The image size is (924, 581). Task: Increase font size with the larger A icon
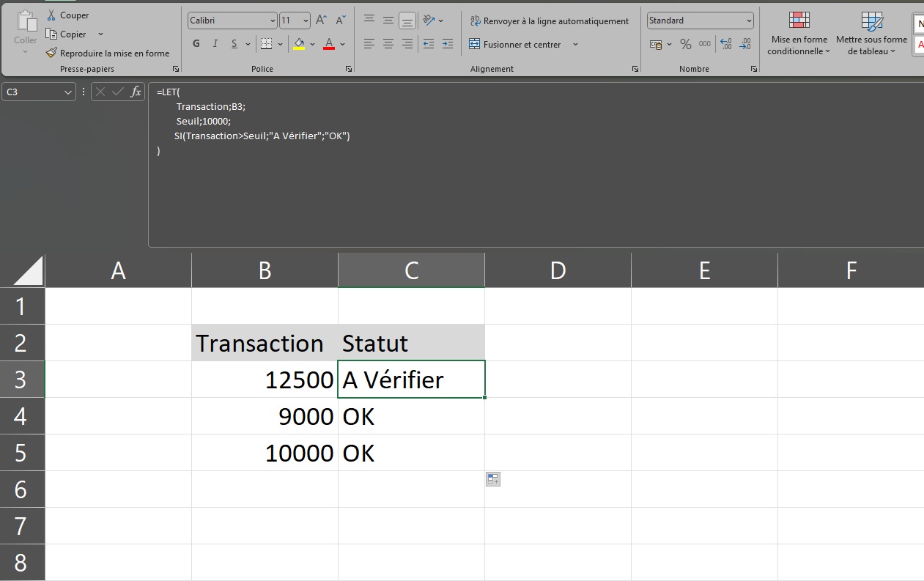[322, 21]
